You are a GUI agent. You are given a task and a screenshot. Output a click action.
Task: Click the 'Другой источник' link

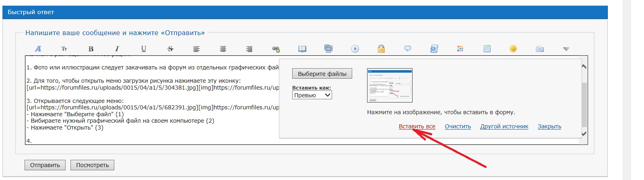pos(504,126)
